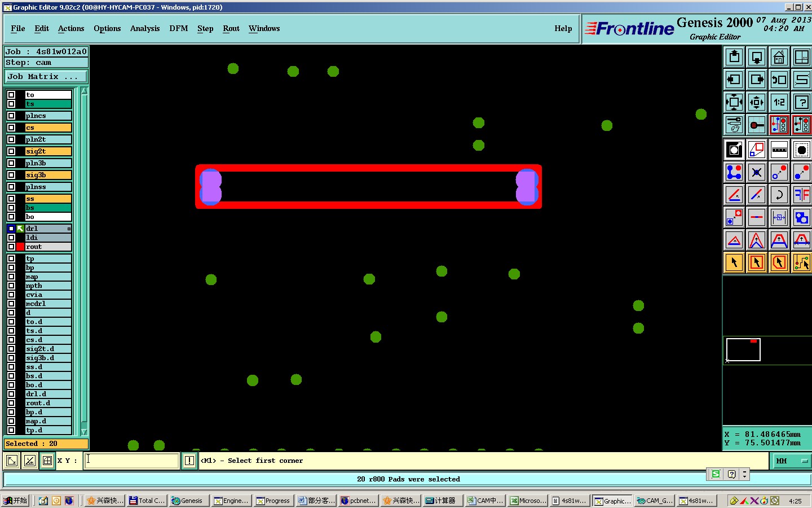Toggle the checkbox for layer 'ss'
Screen dimensions: 812x508
[11, 199]
